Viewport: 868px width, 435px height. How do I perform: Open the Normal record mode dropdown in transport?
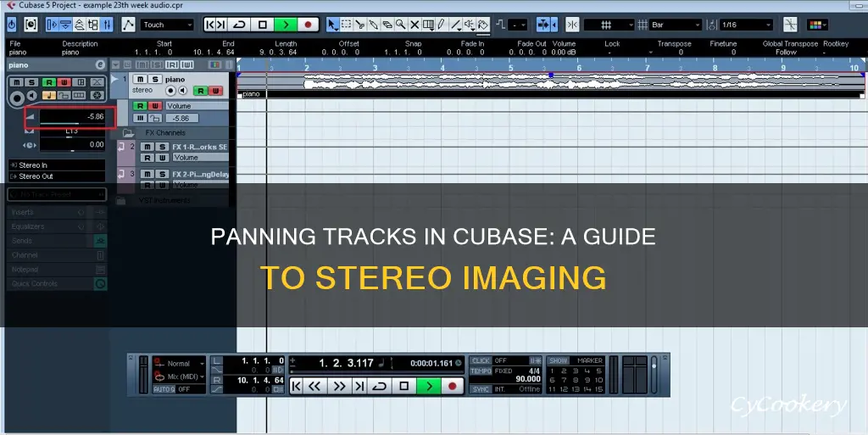point(180,364)
